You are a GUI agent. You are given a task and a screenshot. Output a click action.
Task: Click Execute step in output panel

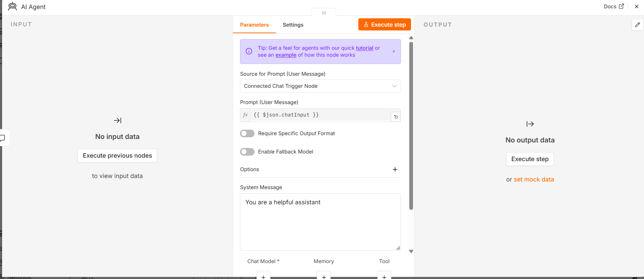tap(530, 159)
